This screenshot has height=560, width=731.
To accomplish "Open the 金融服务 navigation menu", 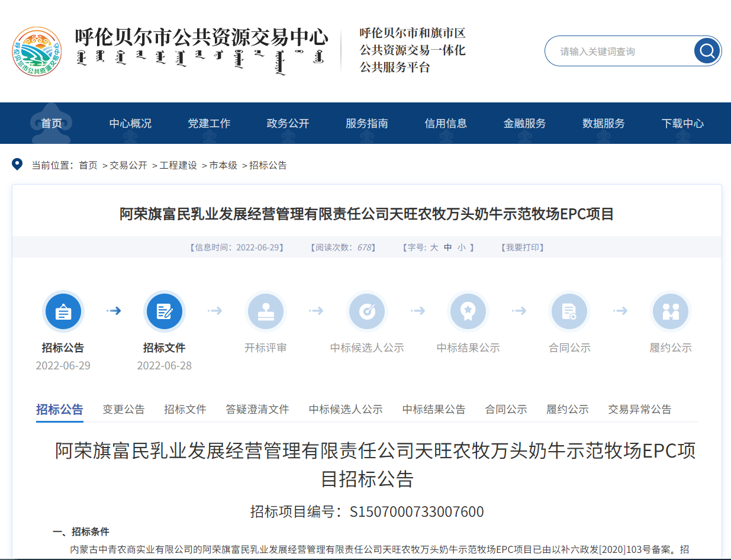I will coord(525,123).
